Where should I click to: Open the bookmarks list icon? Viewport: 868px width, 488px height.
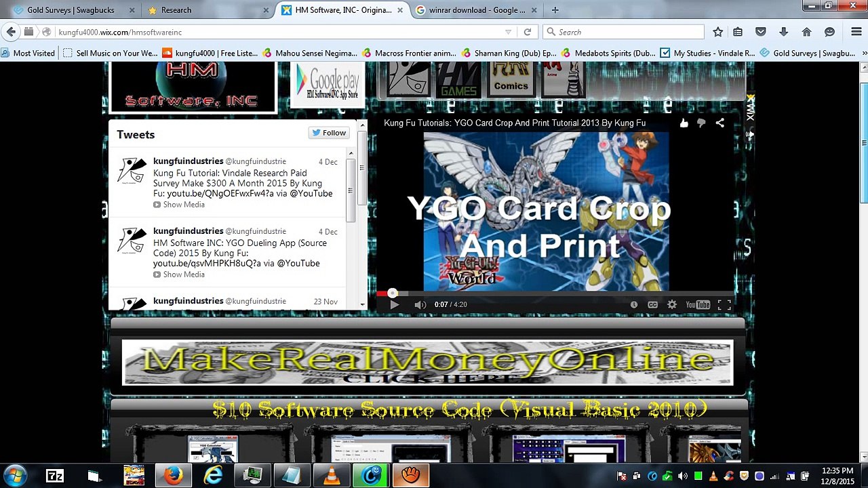click(x=738, y=32)
